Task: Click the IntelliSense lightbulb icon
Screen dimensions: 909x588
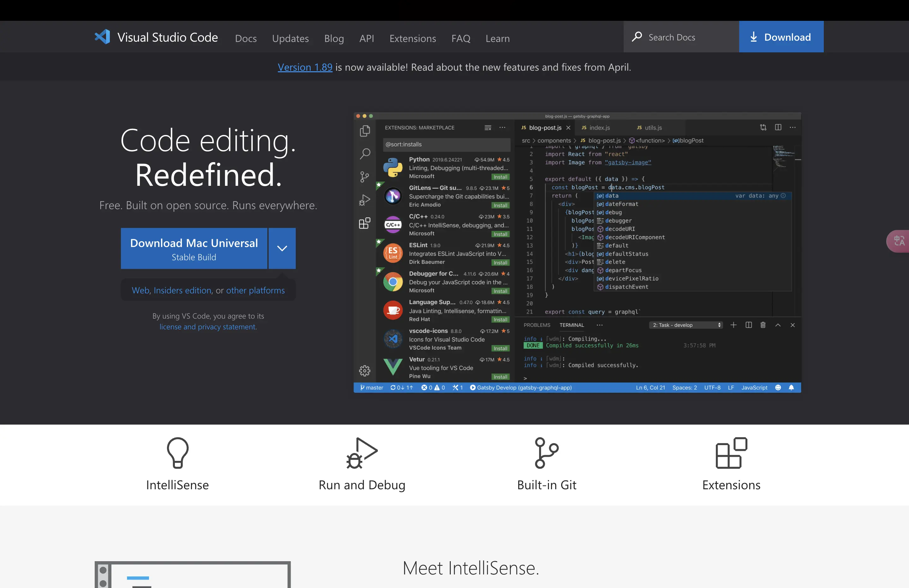Action: click(178, 453)
